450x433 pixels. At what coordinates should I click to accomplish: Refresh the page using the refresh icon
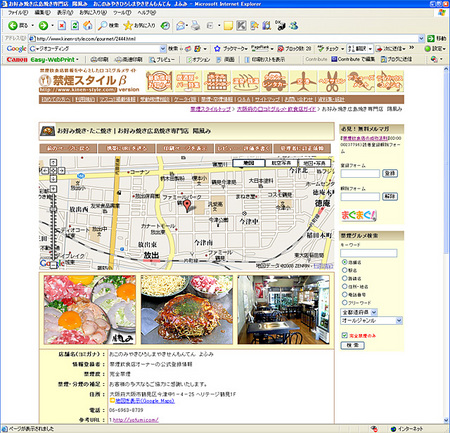(x=75, y=25)
